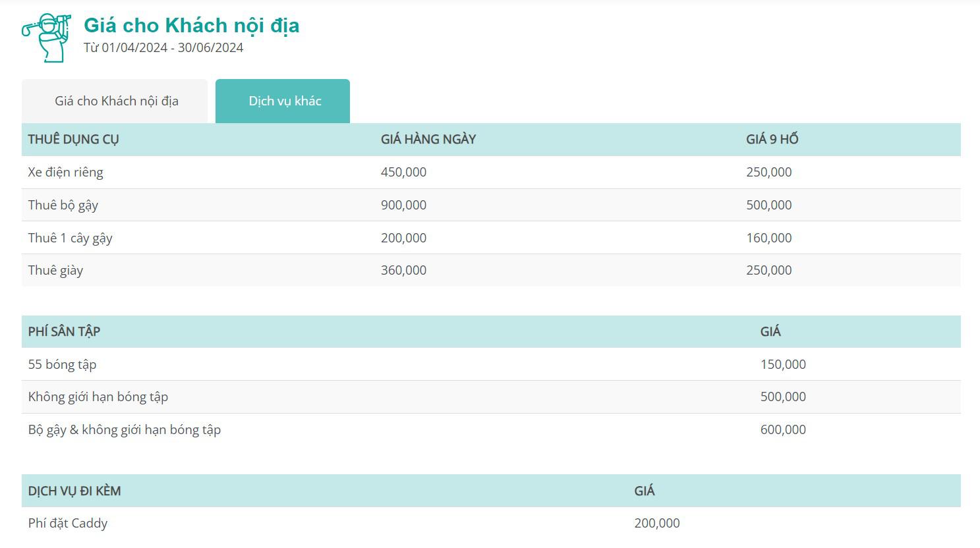
Task: Click the Thuê 1 cây gậy row label
Action: coord(70,238)
